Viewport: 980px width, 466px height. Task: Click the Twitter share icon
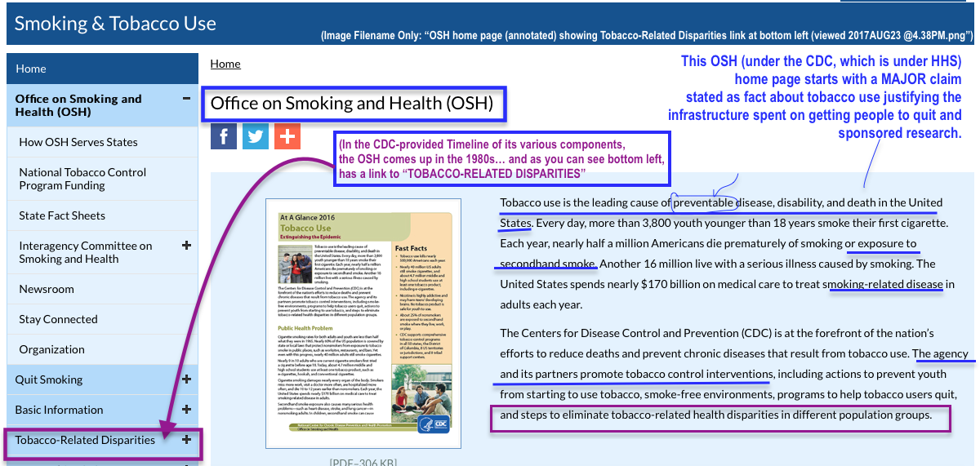[256, 135]
